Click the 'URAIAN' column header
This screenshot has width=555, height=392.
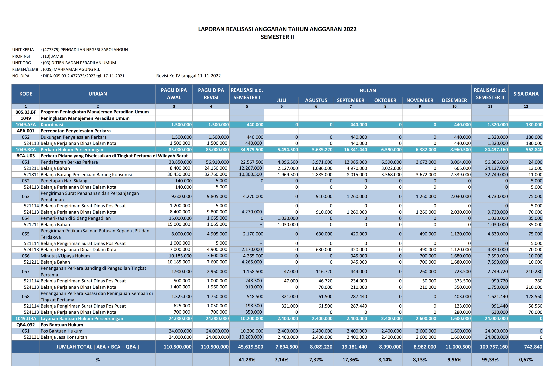(98, 94)
